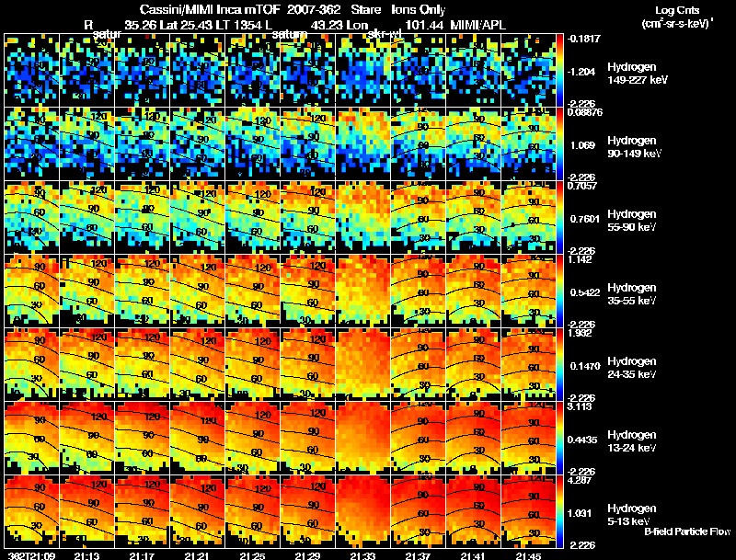Click the colorbar beside the 55-90 keV row
Viewport: 736px width, 560px height.
point(559,217)
